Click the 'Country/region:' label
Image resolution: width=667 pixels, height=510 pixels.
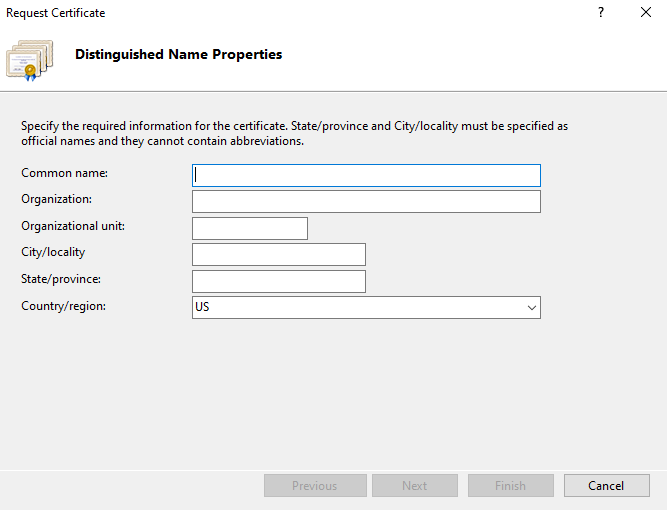click(63, 305)
